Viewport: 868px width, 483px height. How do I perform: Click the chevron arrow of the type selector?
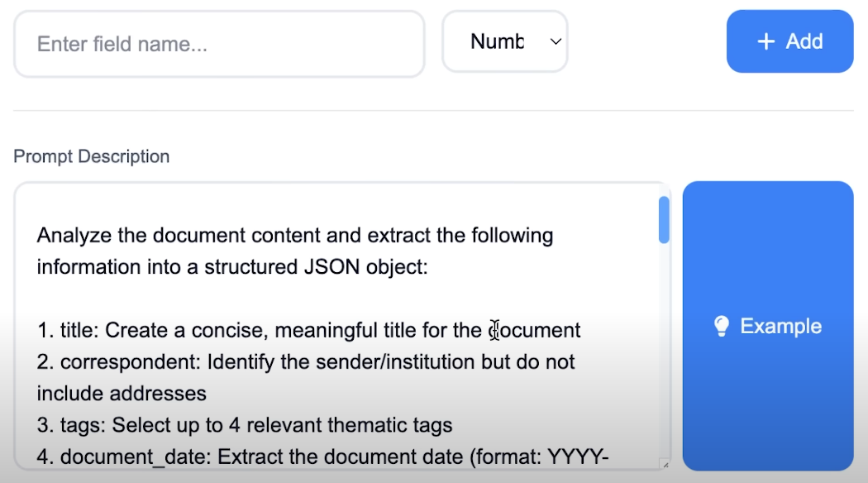coord(556,41)
